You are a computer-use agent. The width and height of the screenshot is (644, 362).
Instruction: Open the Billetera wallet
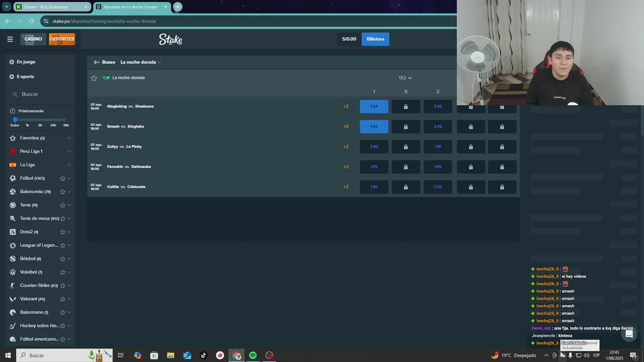(375, 39)
